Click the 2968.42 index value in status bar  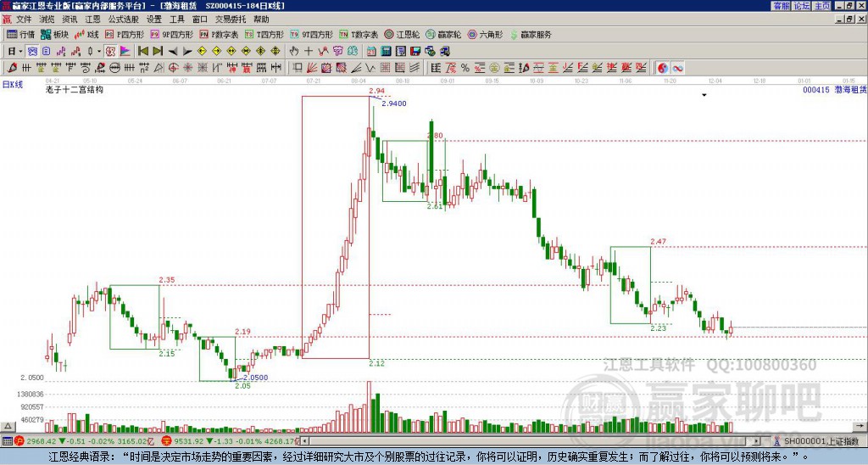(x=42, y=441)
